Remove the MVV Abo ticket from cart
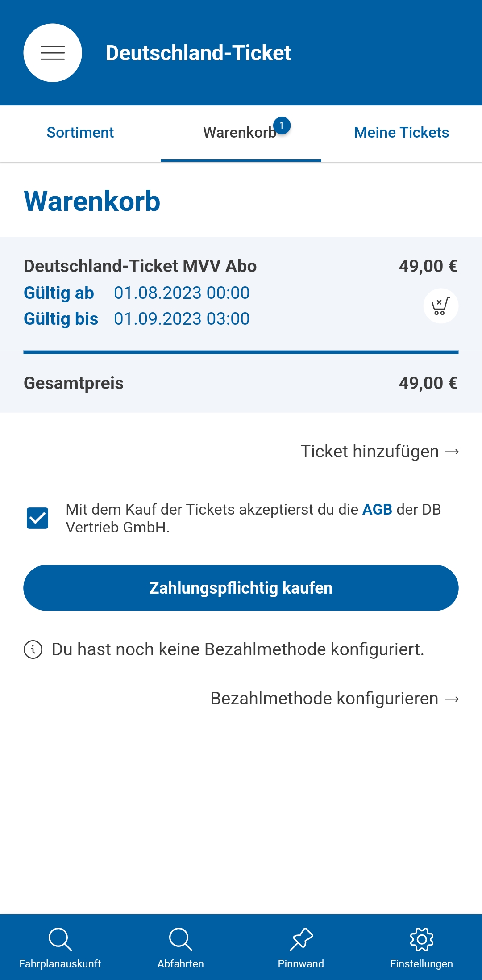 click(440, 306)
